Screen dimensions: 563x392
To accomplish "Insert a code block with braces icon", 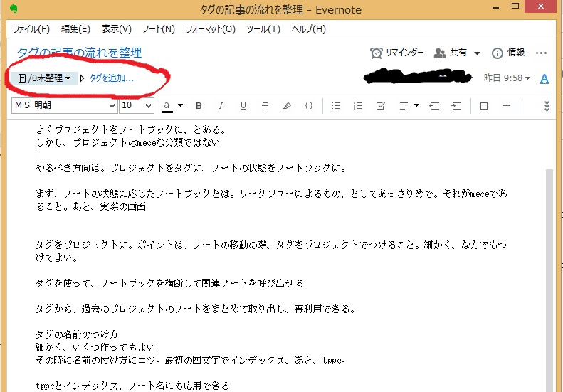I will 309,106.
